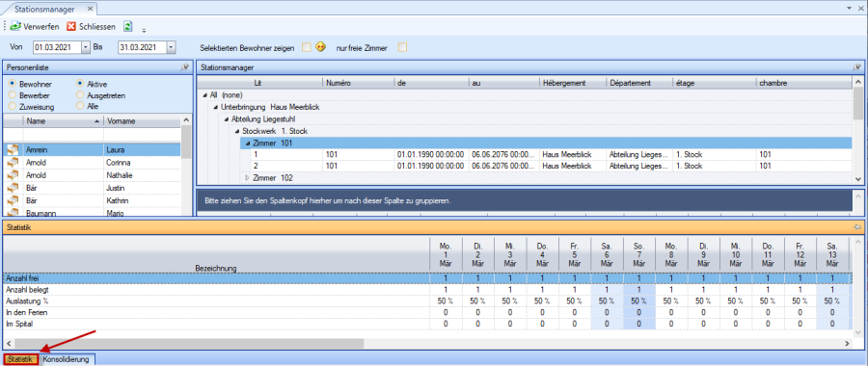Click the bed icon next to Amrein
Screen dimensions: 868x366
pyautogui.click(x=12, y=150)
